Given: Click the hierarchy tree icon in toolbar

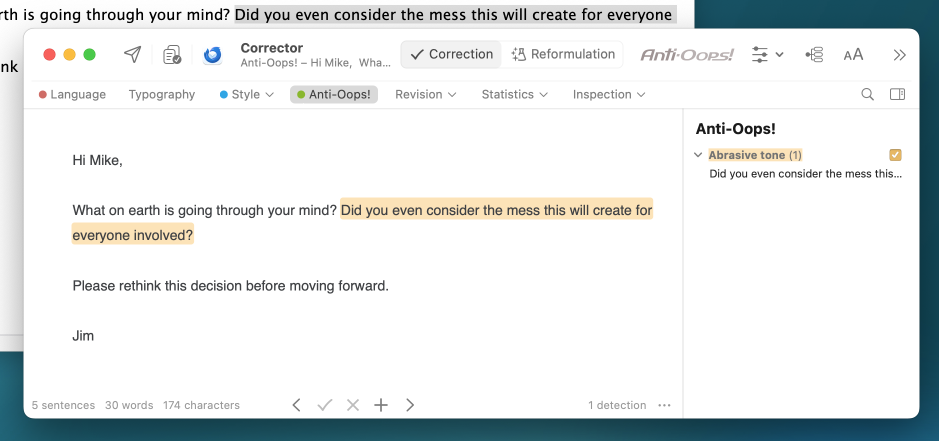Looking at the screenshot, I should 814,55.
